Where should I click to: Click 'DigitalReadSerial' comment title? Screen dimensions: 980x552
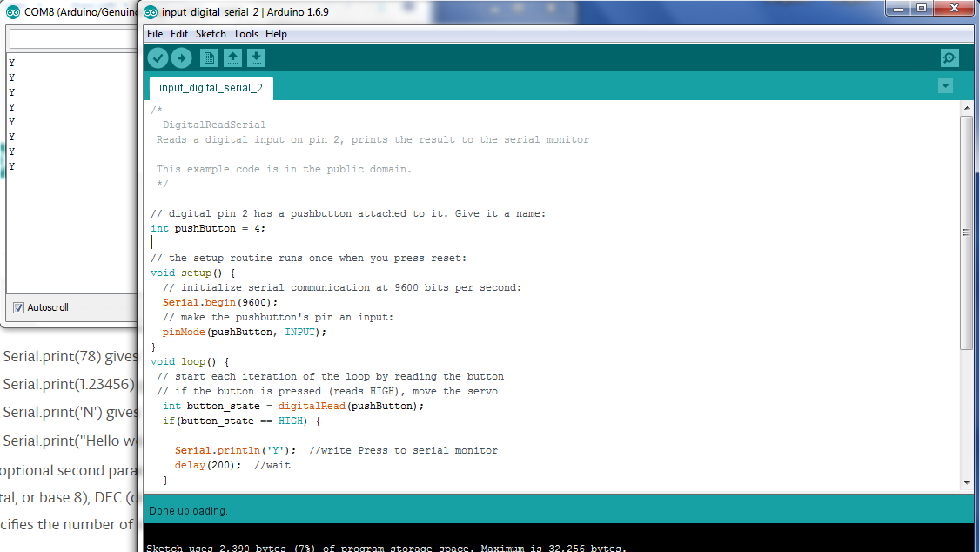214,125
